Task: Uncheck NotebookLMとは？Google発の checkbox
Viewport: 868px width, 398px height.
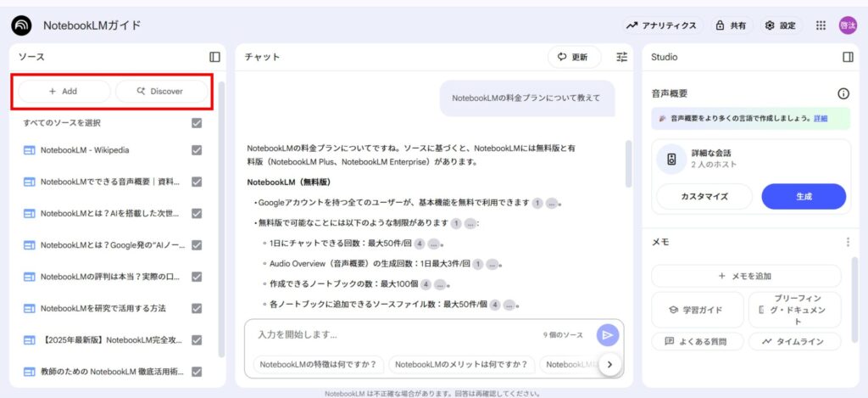Action: 197,245
